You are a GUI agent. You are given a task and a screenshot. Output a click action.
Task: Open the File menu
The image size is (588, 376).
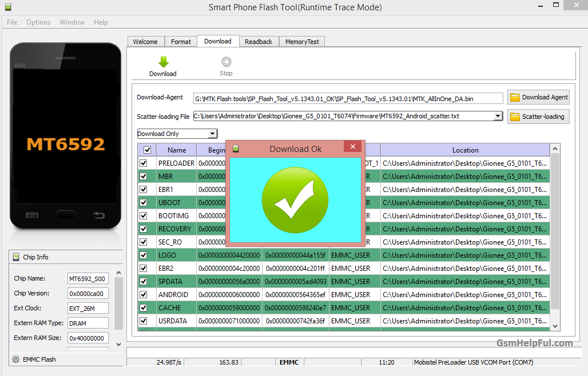coord(12,22)
